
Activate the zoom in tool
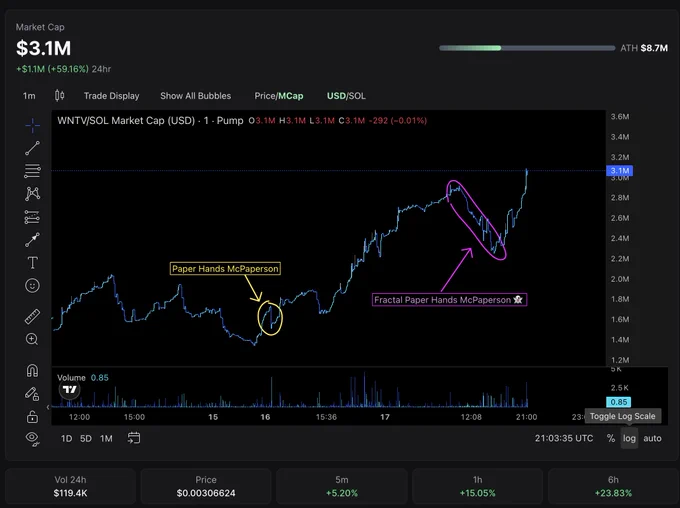[33, 339]
